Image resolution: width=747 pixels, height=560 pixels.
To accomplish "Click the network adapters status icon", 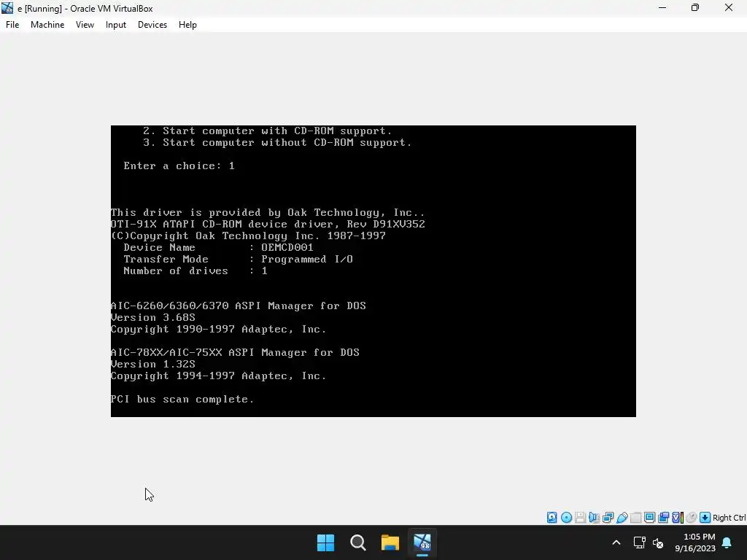I will point(608,518).
